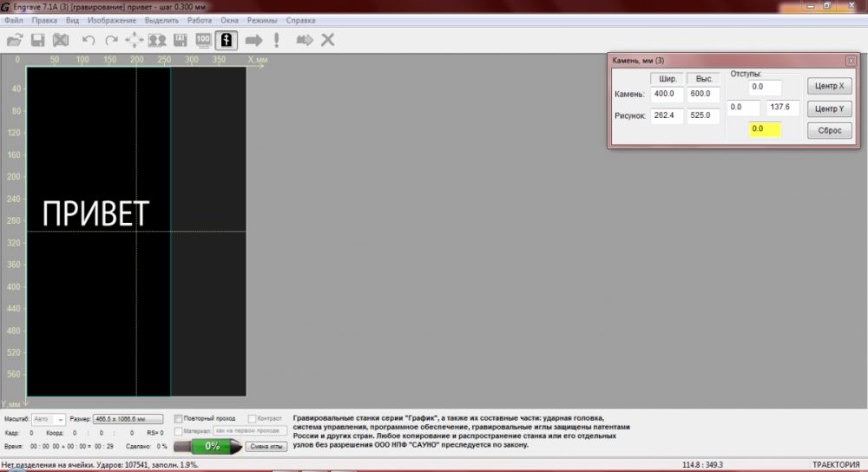The width and height of the screenshot is (868, 472).
Task: Click the open file folder icon
Action: pos(15,40)
